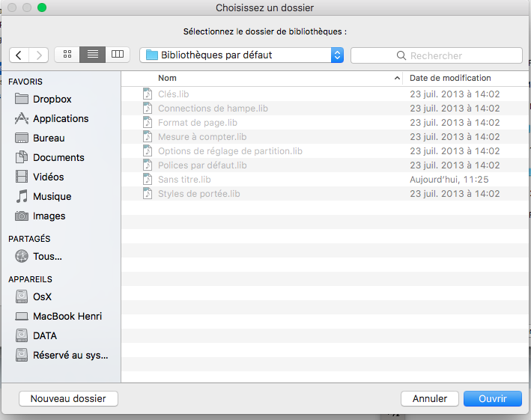Select the MacBook Henri device

pos(67,316)
